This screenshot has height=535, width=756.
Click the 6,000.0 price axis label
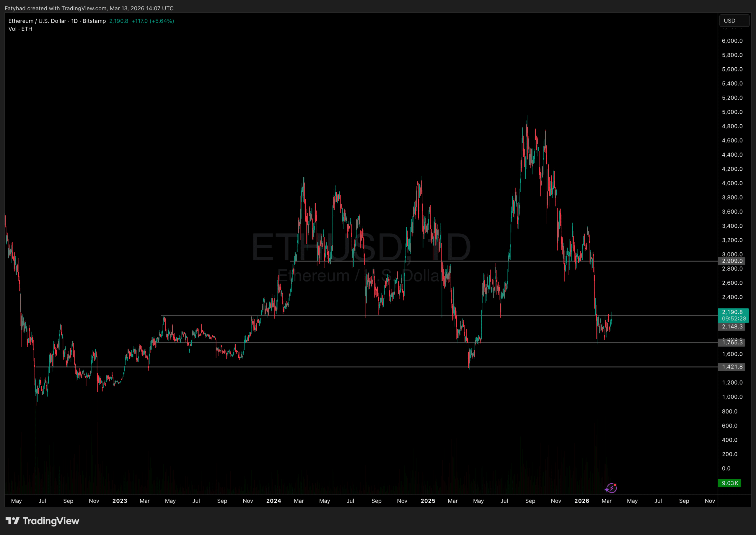(x=732, y=41)
